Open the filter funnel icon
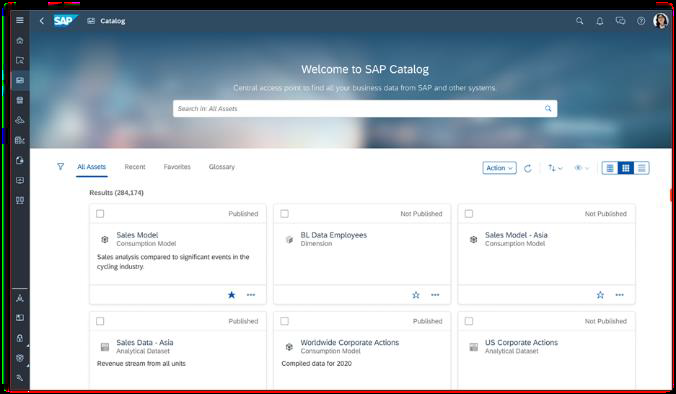Screen dimensions: 676x394 click(x=60, y=166)
